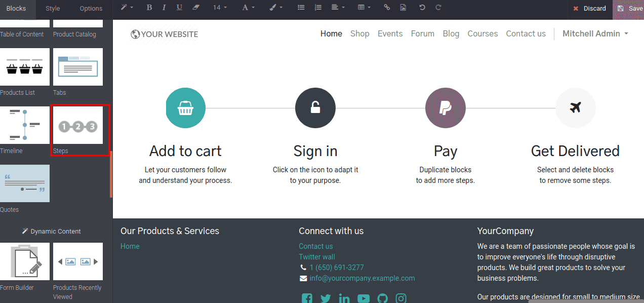Click the Instagram footer icon

tap(401, 298)
